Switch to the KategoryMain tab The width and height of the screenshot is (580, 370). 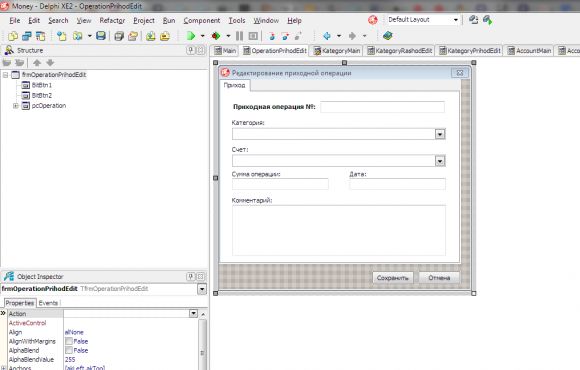pos(337,51)
